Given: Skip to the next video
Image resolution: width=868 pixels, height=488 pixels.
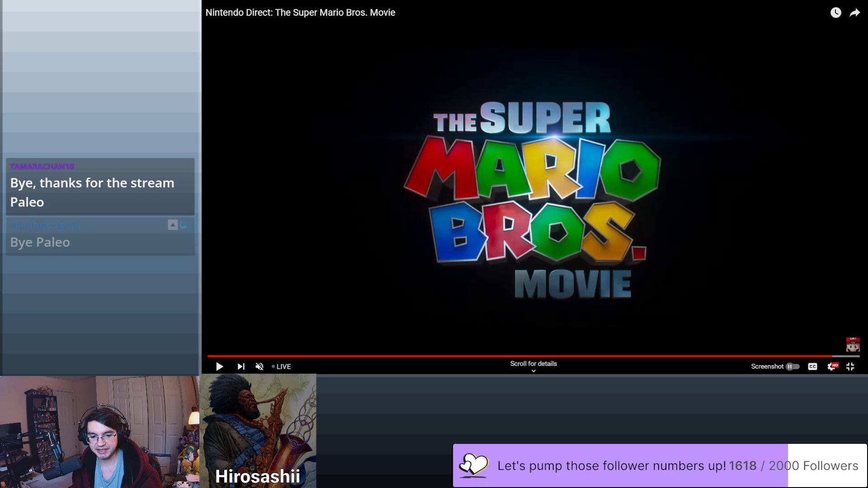Looking at the screenshot, I should pos(241,366).
